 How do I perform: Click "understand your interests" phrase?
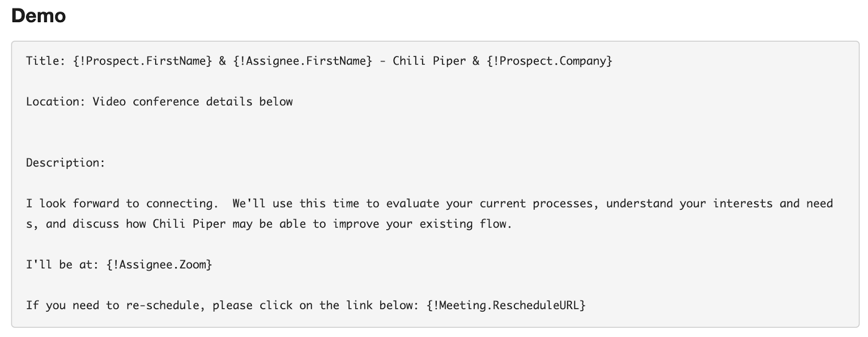(x=689, y=203)
